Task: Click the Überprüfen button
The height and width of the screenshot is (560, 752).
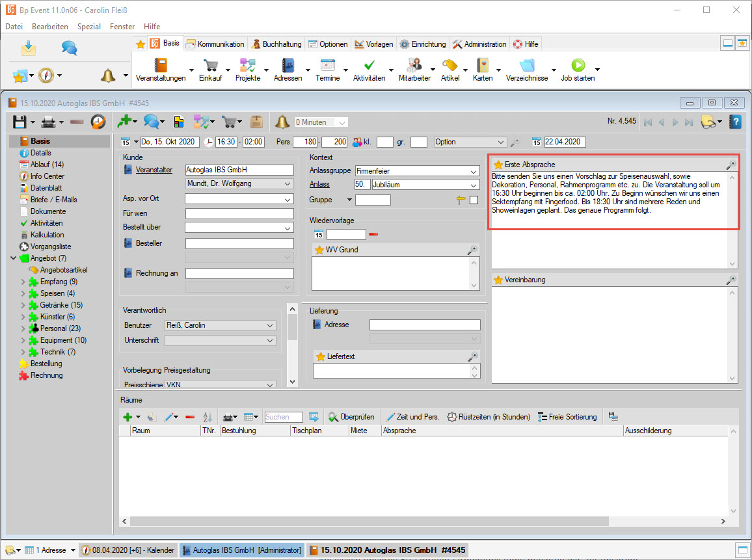Action: [351, 417]
